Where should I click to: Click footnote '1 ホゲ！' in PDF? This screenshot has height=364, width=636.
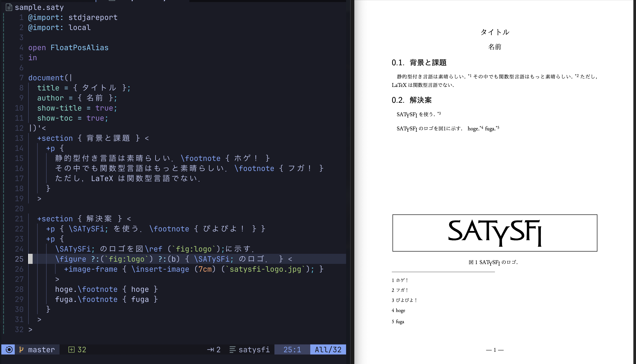coord(400,280)
